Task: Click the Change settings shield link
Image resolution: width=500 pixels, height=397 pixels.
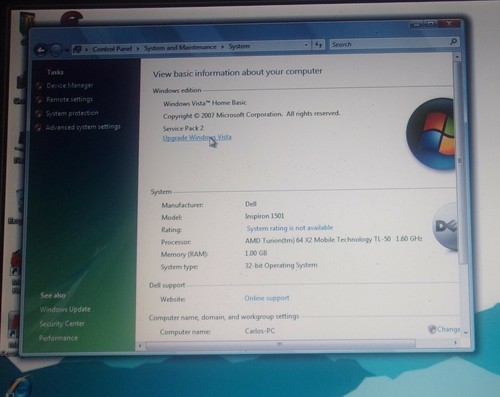Action: [x=444, y=329]
